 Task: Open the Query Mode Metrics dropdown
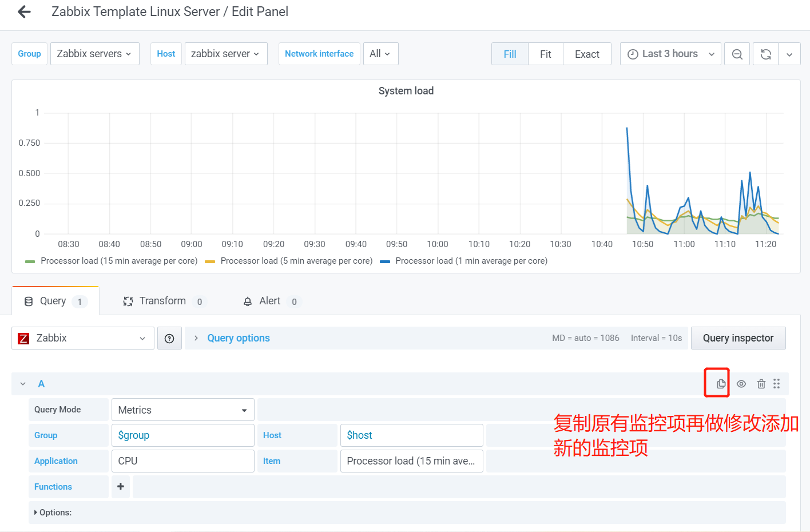coord(183,410)
